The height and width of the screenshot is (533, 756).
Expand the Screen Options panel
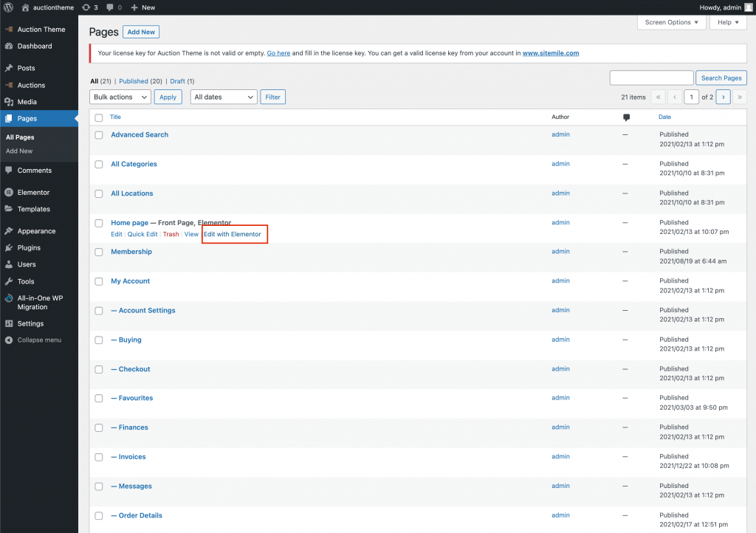pyautogui.click(x=671, y=22)
